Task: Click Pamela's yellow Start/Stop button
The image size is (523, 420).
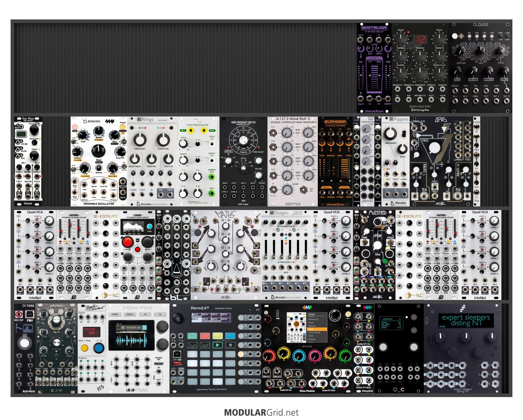Action: [x=84, y=348]
